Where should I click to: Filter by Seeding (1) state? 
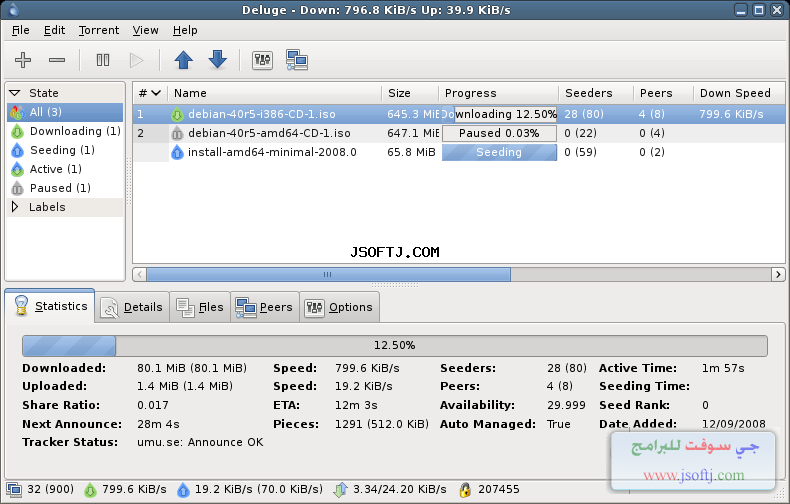pos(65,150)
